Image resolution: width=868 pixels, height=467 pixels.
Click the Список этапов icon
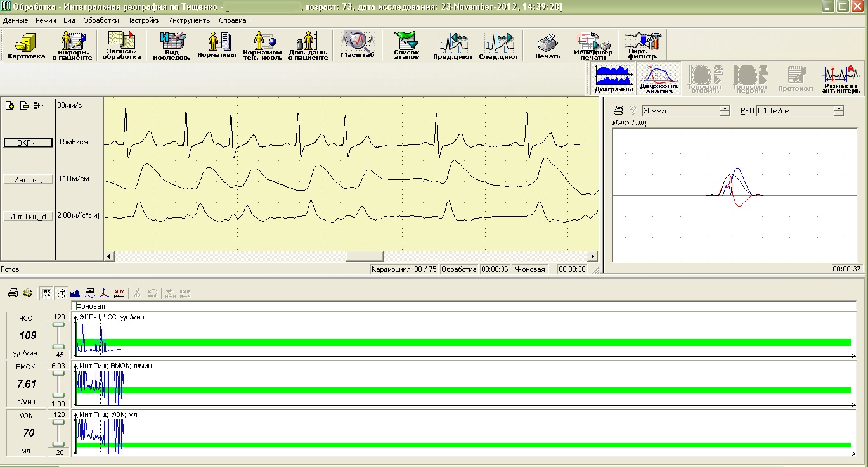pyautogui.click(x=406, y=46)
